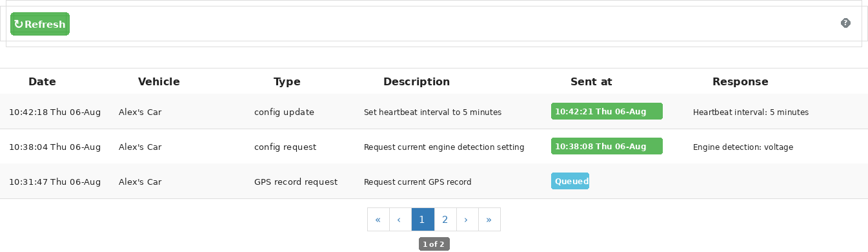Click the green Refresh button
868x252 pixels.
pos(40,24)
